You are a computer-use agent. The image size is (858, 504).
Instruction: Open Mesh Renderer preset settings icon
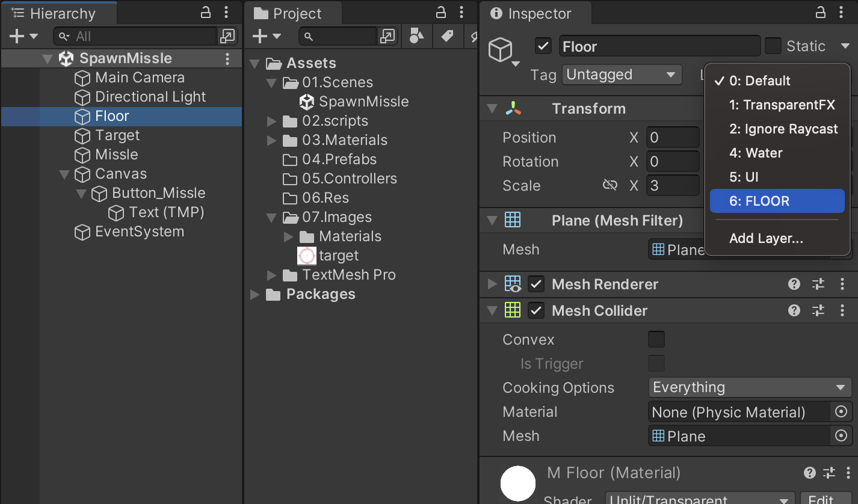point(818,284)
